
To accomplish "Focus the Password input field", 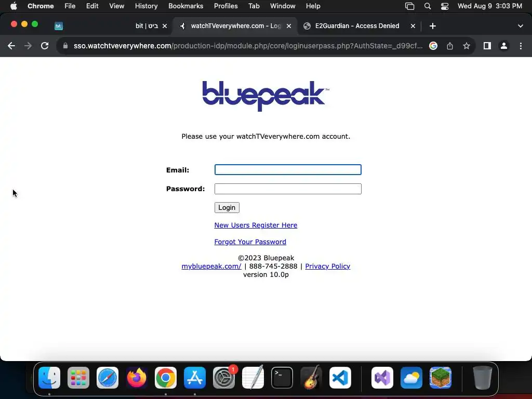I will pyautogui.click(x=288, y=189).
